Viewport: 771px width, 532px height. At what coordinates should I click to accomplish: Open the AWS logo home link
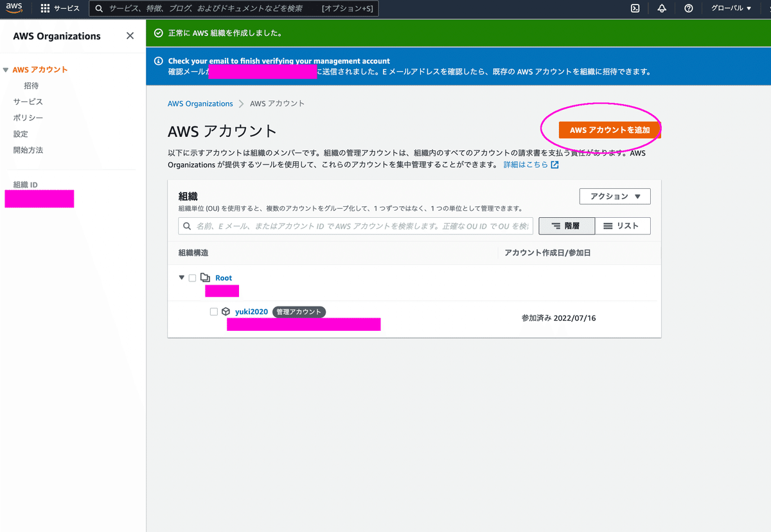click(14, 8)
